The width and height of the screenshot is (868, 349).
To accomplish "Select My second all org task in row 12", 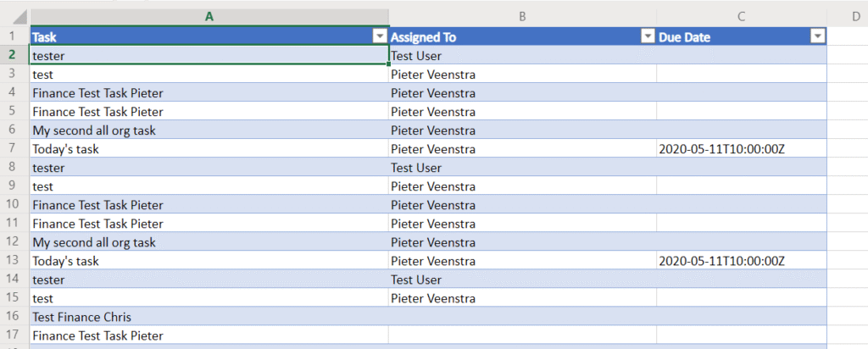I will click(209, 241).
